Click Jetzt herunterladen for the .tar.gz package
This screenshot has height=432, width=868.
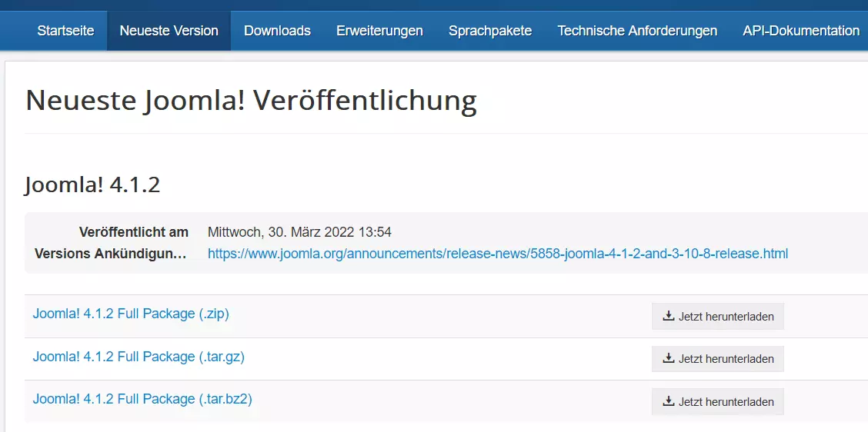coord(718,359)
